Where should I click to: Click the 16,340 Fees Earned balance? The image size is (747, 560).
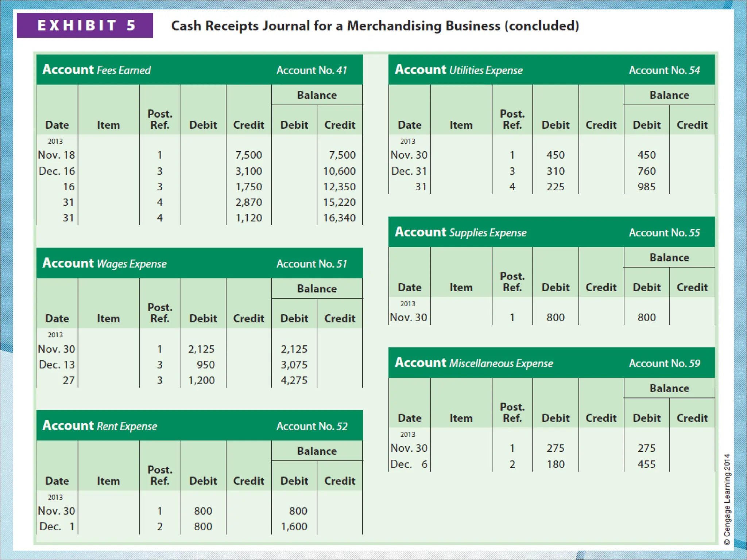click(339, 218)
